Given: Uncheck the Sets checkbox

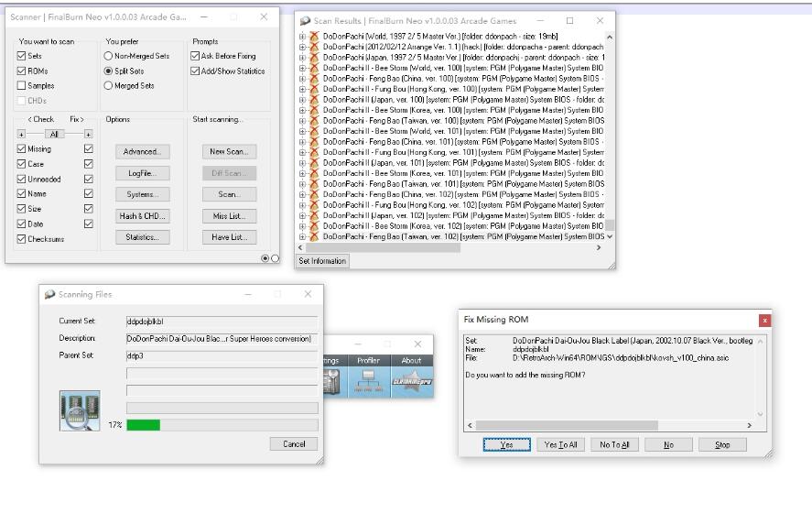Looking at the screenshot, I should (x=21, y=56).
